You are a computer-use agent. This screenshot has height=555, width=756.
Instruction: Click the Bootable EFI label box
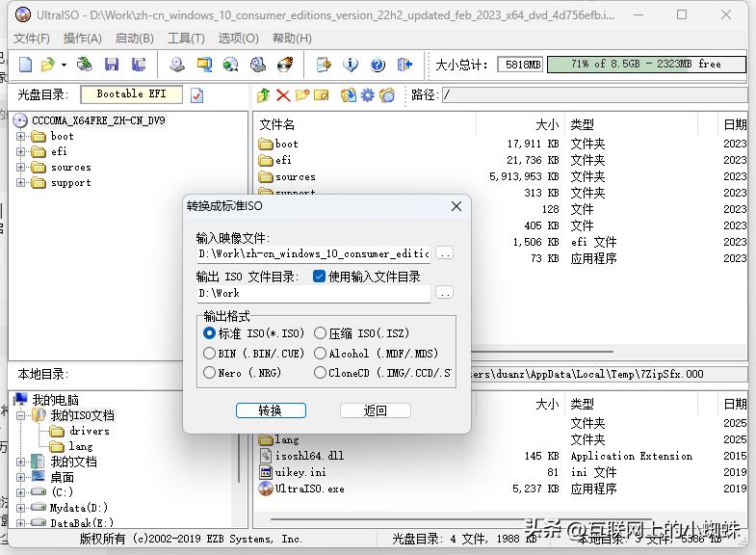pyautogui.click(x=132, y=94)
